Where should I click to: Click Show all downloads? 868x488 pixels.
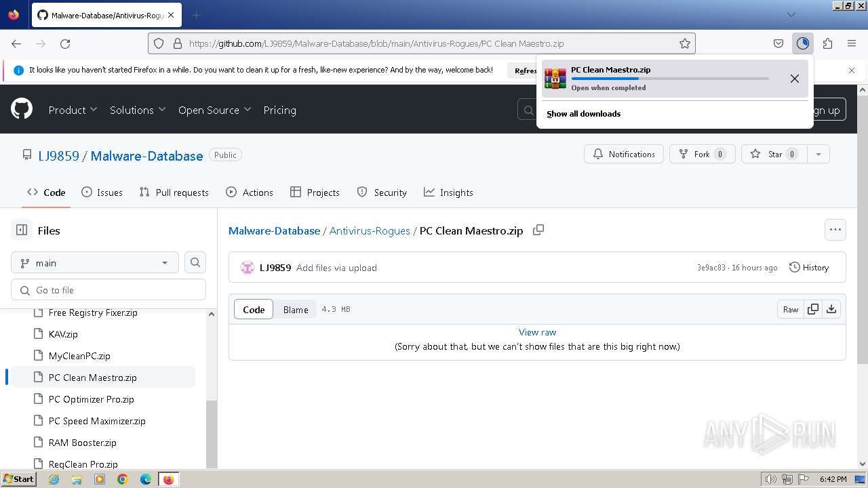click(x=584, y=114)
